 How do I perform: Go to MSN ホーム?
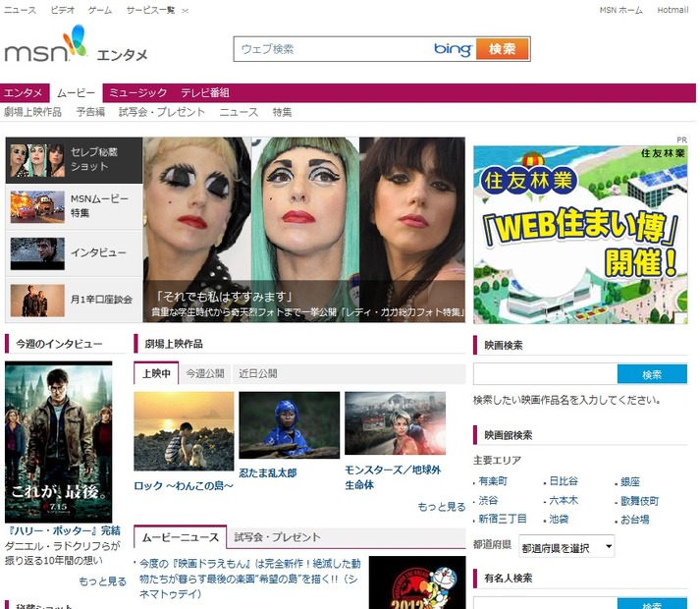(621, 10)
